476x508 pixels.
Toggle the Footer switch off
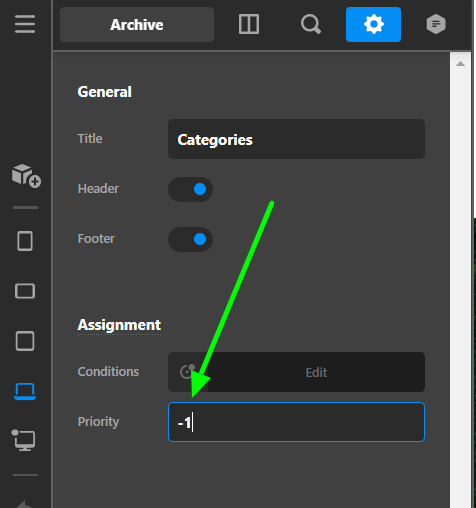pos(190,239)
